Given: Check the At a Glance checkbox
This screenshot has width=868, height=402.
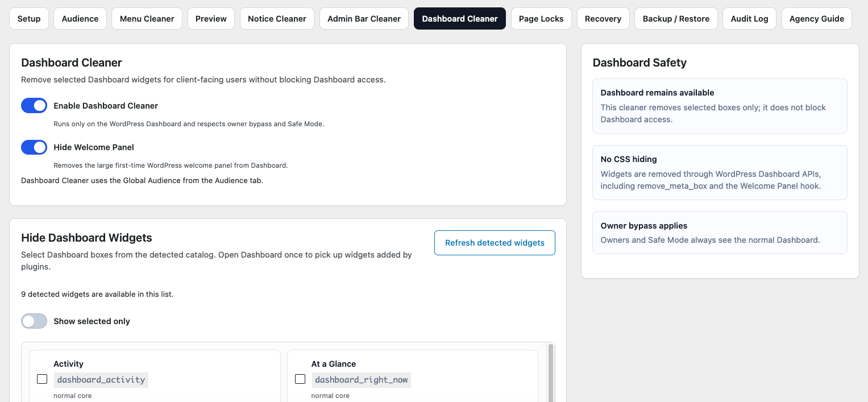Looking at the screenshot, I should point(300,379).
